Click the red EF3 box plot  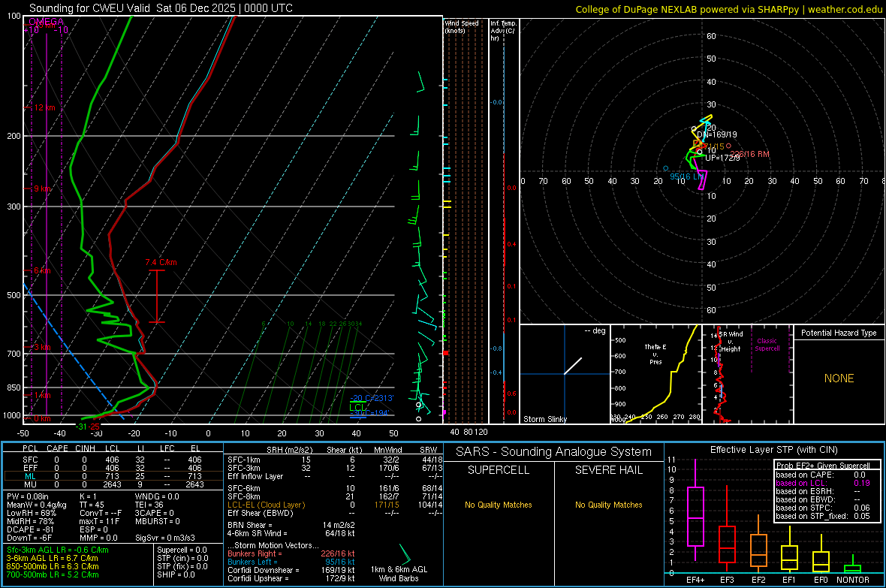[x=727, y=544]
